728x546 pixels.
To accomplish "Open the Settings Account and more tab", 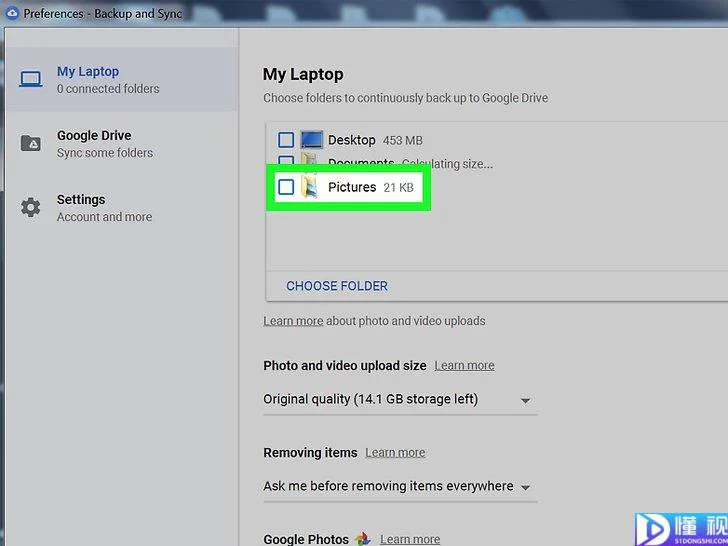I will pyautogui.click(x=122, y=208).
